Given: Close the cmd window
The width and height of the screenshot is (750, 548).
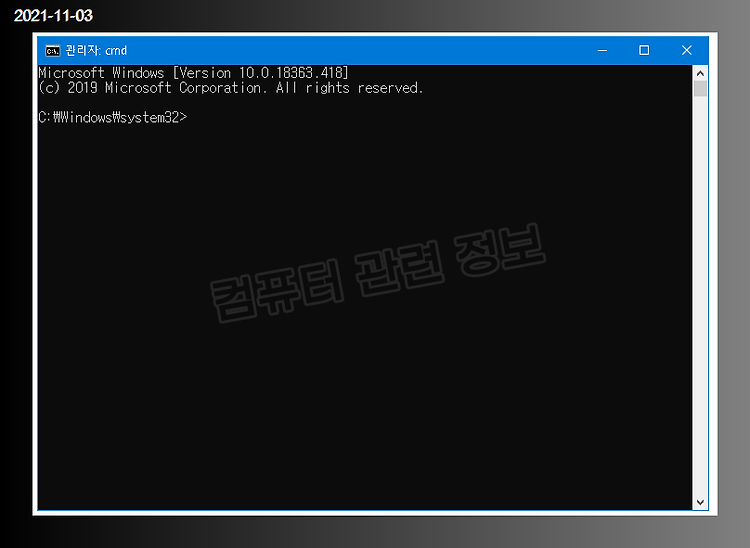Looking at the screenshot, I should (686, 50).
